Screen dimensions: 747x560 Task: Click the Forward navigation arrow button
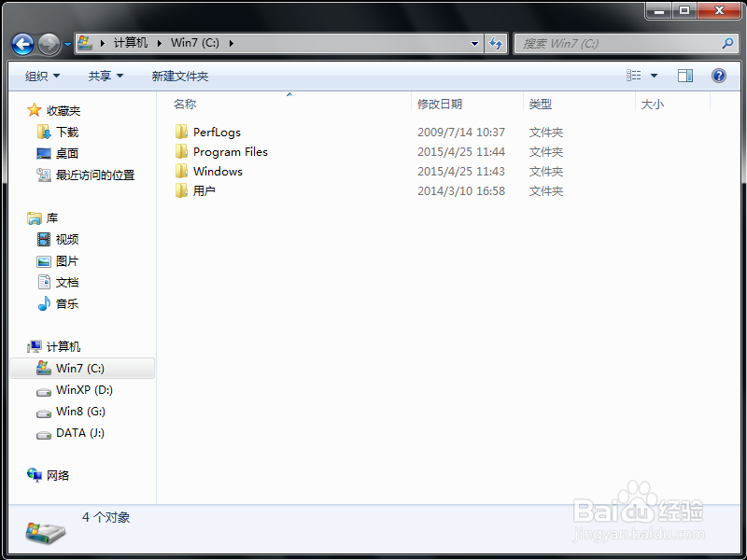pos(49,44)
